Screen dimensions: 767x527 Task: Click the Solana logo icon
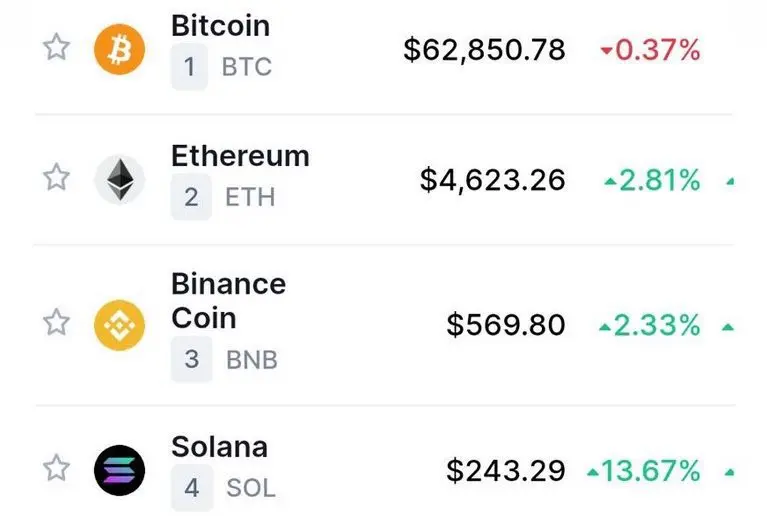click(119, 471)
